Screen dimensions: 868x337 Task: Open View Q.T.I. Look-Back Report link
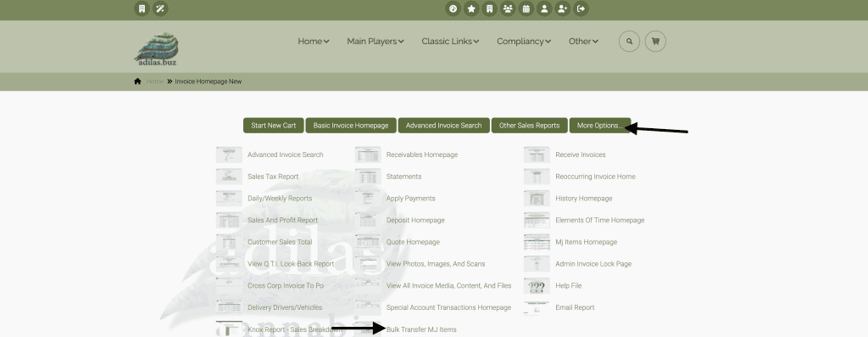pos(291,264)
